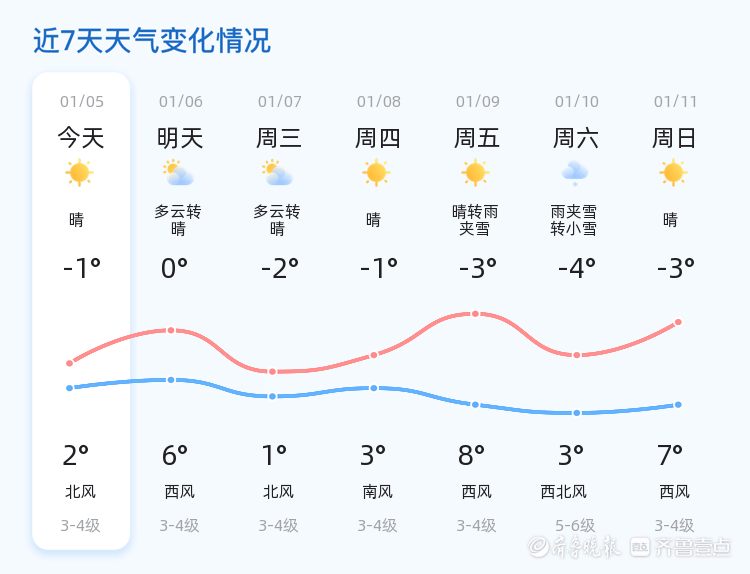Screen dimensions: 750x574
Task: Click the 8° temperature under 周五
Action: click(x=472, y=456)
